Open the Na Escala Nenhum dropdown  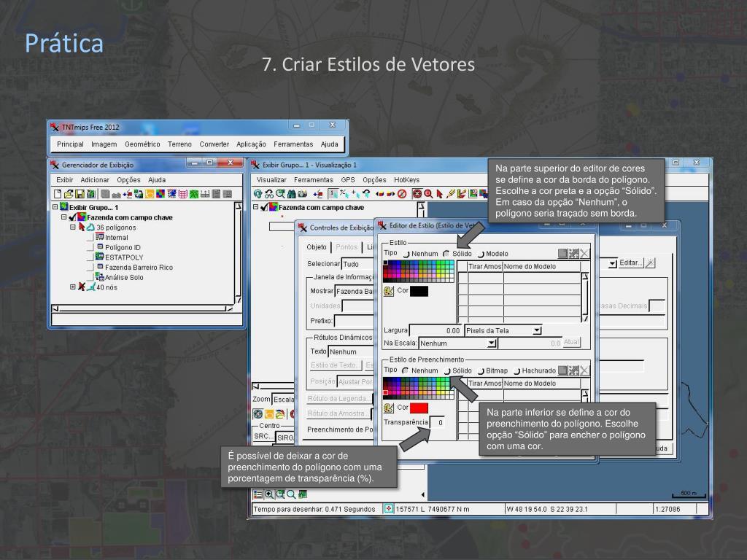[x=492, y=343]
